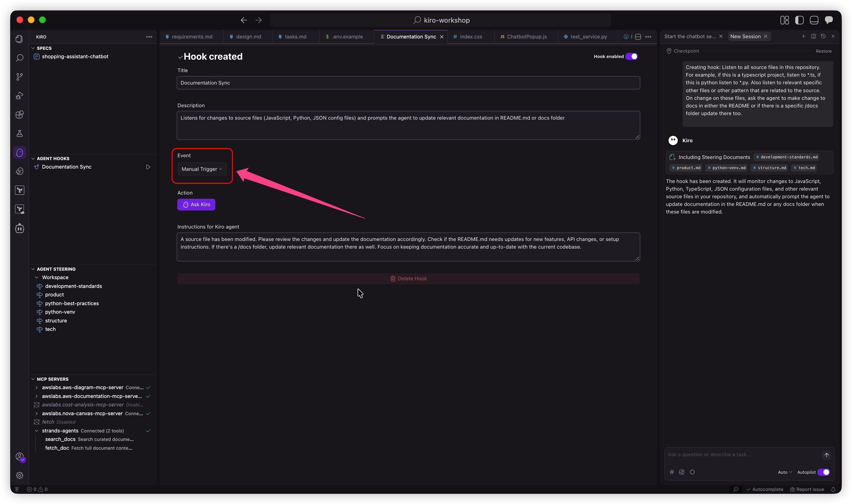
Task: Open the Search view in activity bar
Action: 20,58
